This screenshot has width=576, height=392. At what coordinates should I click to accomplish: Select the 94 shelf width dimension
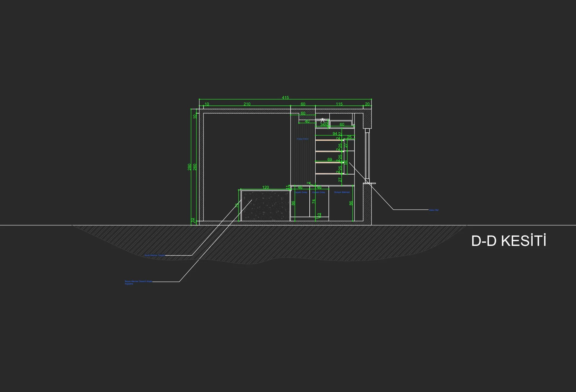[x=335, y=134]
